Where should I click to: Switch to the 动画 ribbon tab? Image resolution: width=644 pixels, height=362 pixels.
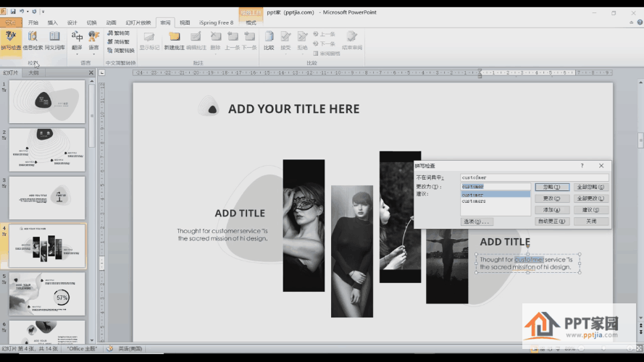[111, 22]
